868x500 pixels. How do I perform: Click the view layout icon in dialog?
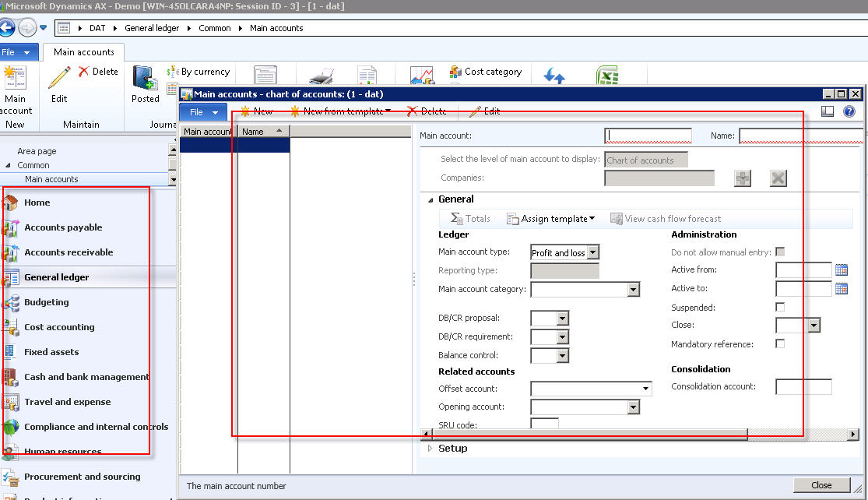click(827, 111)
